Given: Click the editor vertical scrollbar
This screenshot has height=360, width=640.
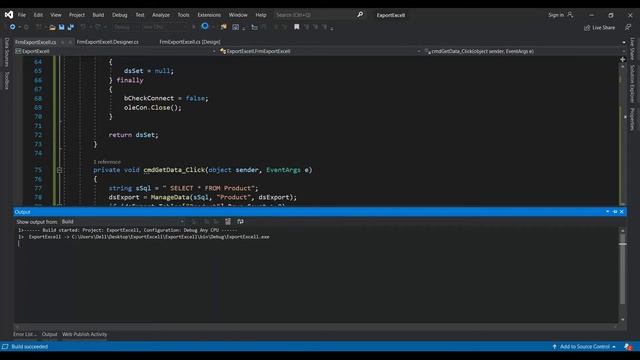Looking at the screenshot, I should [623, 135].
